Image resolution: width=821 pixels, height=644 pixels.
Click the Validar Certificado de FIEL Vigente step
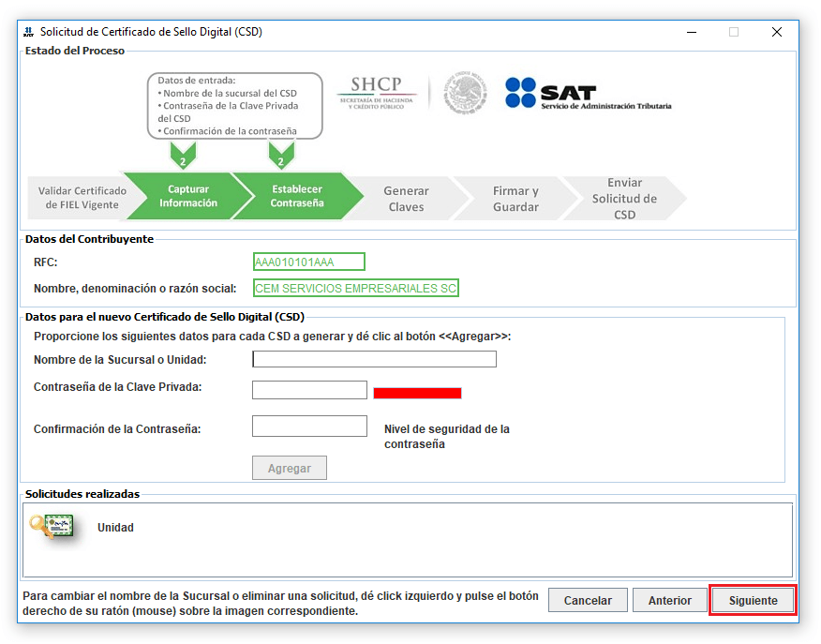pos(82,198)
